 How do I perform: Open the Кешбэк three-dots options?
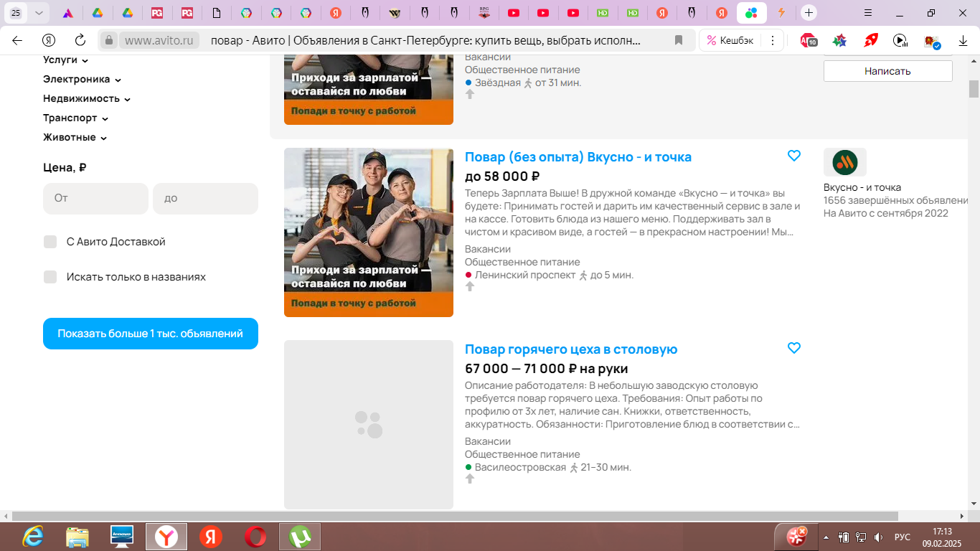click(x=772, y=40)
